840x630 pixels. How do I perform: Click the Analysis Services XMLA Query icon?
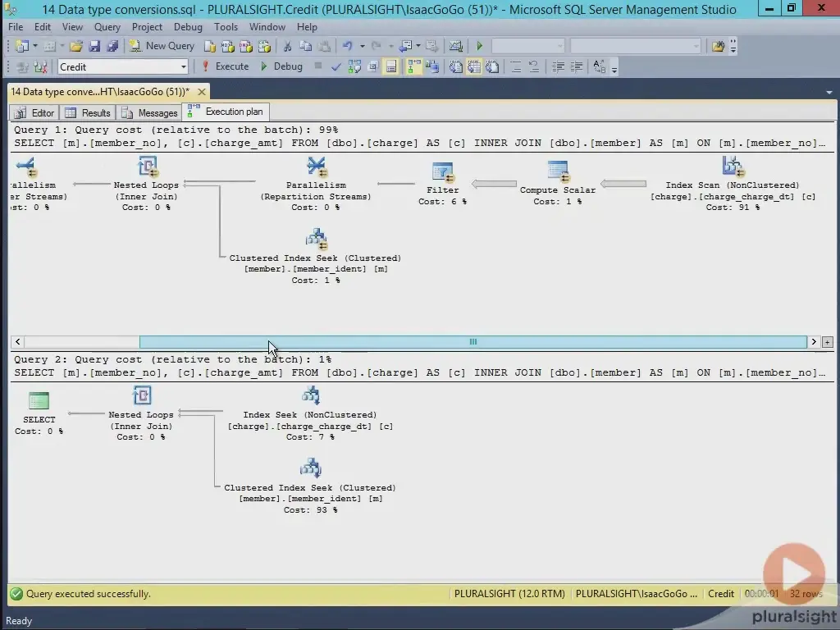point(264,46)
